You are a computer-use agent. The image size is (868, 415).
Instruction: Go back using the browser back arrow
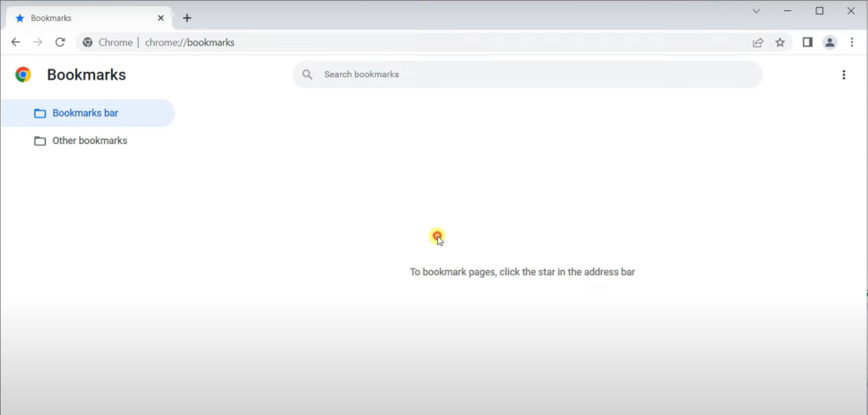tap(15, 42)
